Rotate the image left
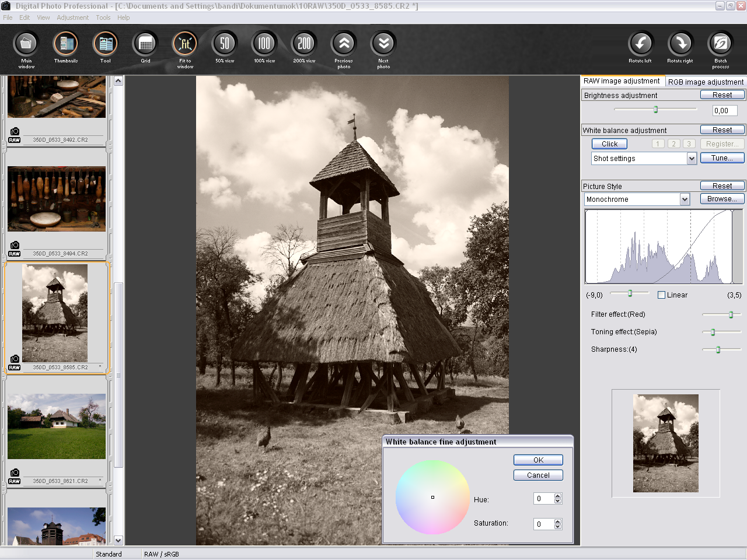The width and height of the screenshot is (747, 560). [x=641, y=44]
